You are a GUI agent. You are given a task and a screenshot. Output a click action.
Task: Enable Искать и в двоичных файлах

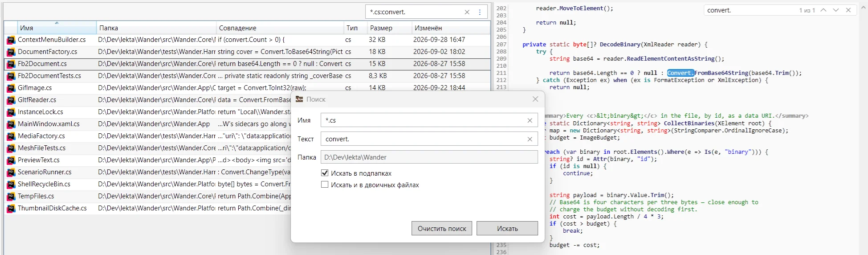coord(325,185)
